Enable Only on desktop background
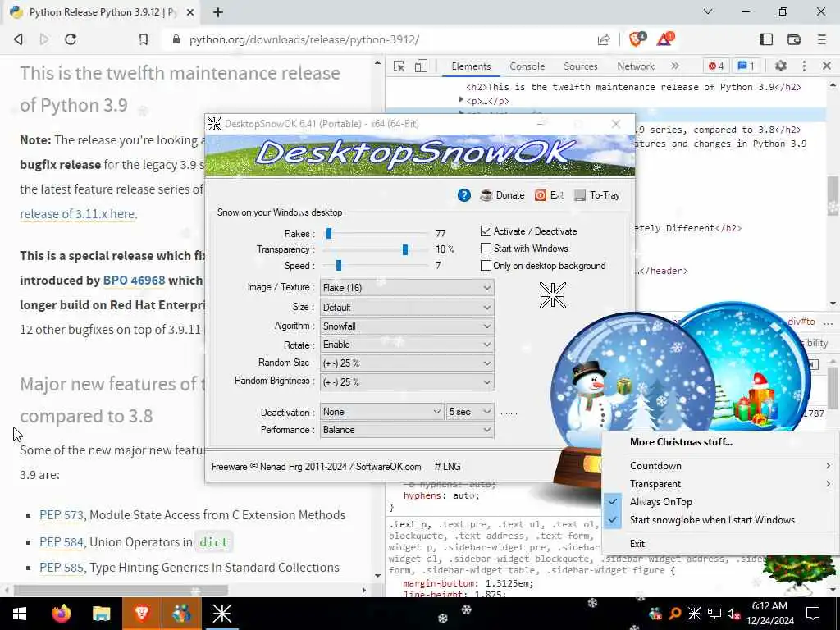840x630 pixels. (486, 266)
